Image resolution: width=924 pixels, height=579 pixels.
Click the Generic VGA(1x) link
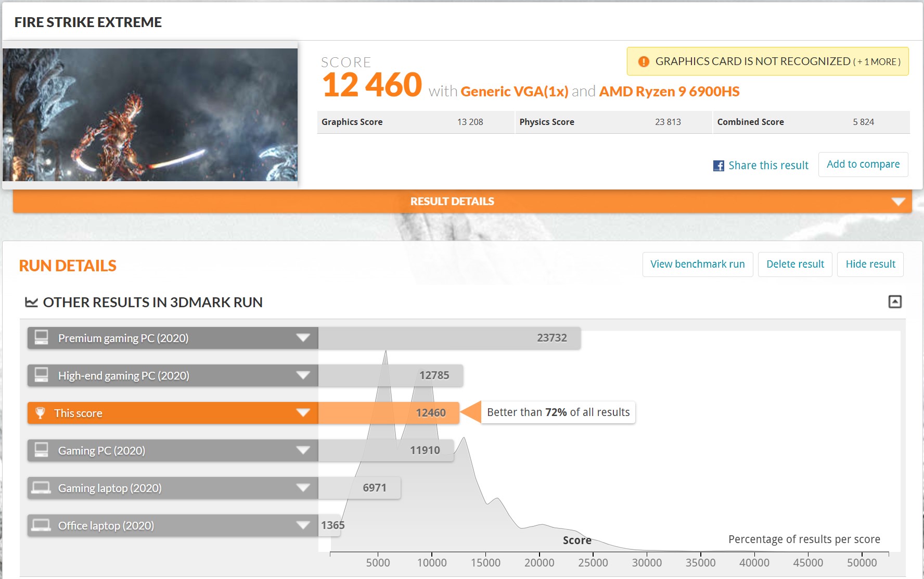coord(515,92)
